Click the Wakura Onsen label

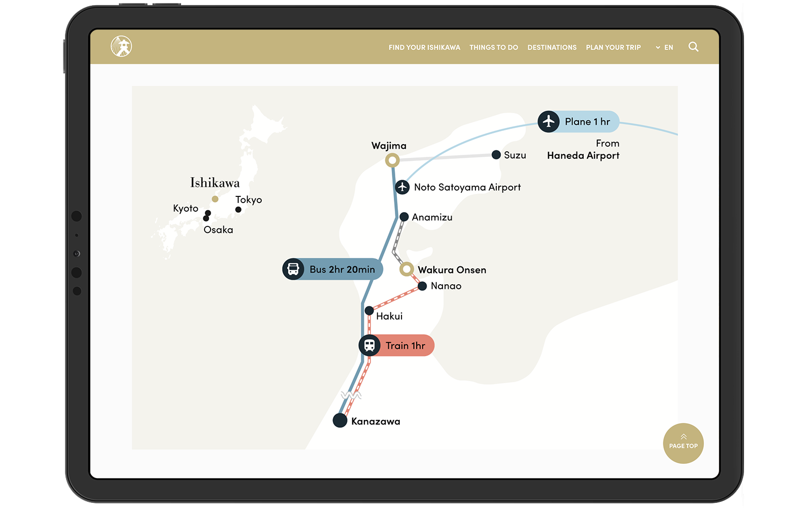(452, 270)
